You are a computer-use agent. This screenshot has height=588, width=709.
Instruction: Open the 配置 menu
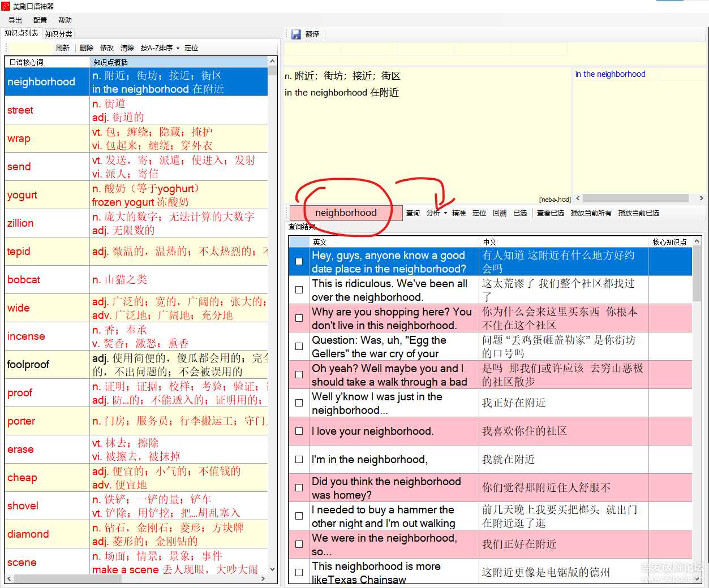pyautogui.click(x=40, y=20)
